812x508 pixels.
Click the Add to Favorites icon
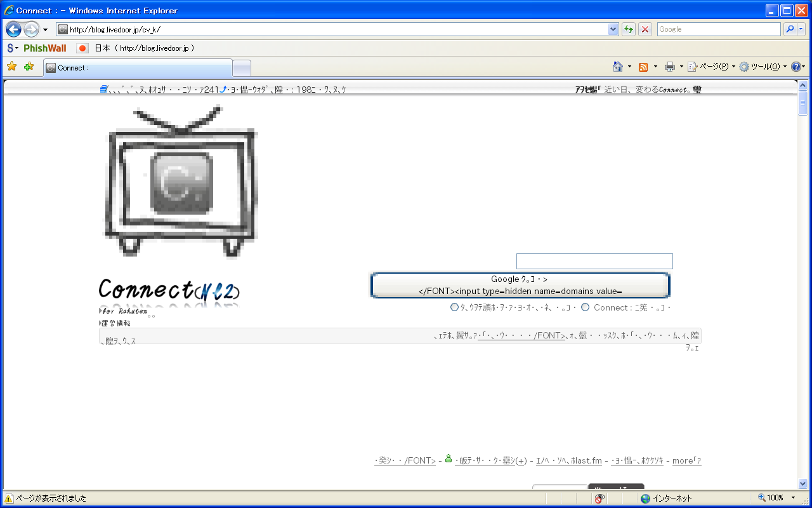coord(29,67)
